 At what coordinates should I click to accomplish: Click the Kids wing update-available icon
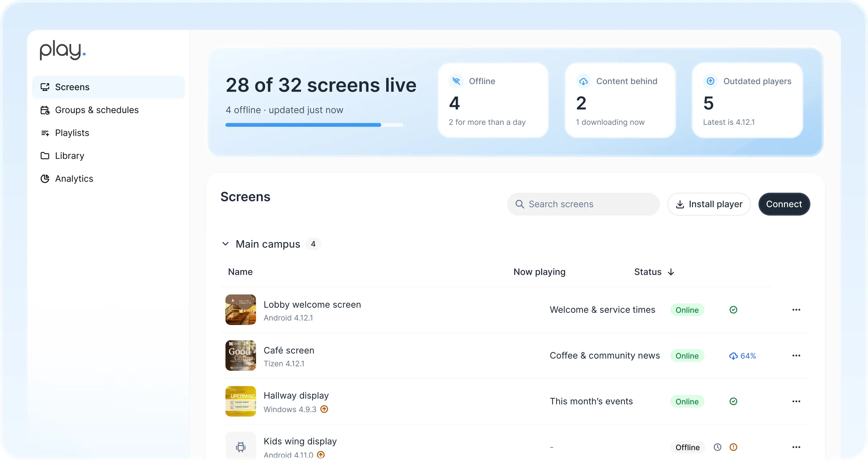(x=321, y=455)
